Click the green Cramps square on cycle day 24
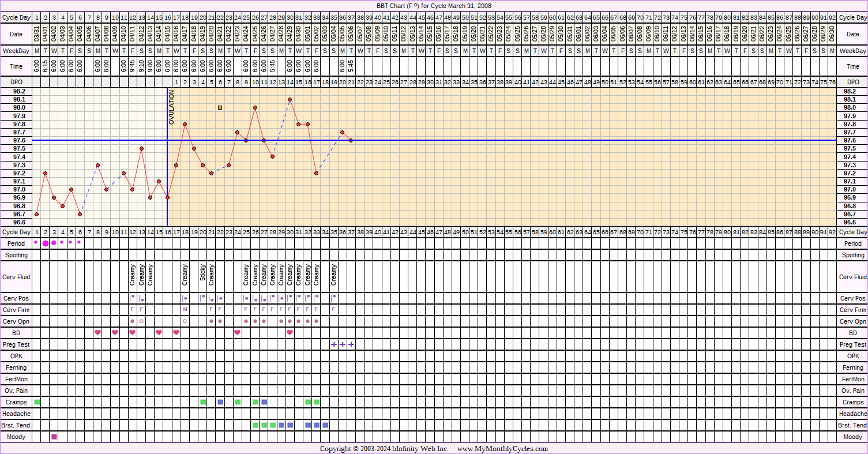 (x=238, y=402)
